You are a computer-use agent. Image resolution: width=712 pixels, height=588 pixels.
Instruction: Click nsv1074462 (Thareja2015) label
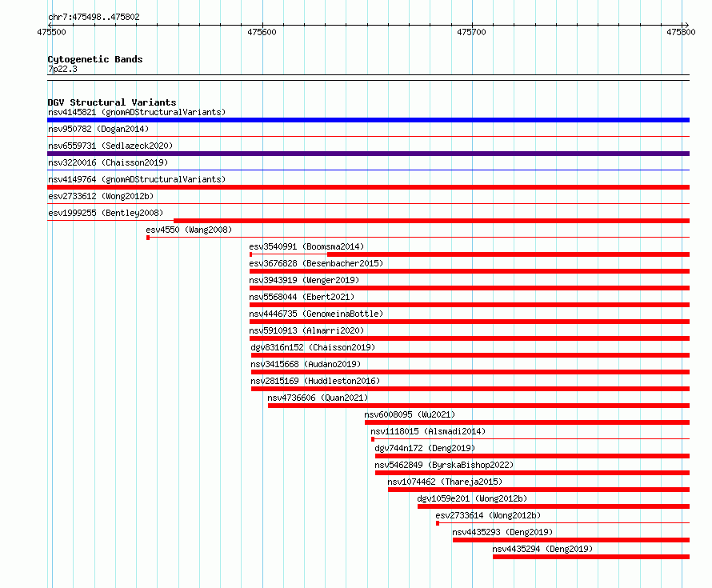(x=445, y=482)
